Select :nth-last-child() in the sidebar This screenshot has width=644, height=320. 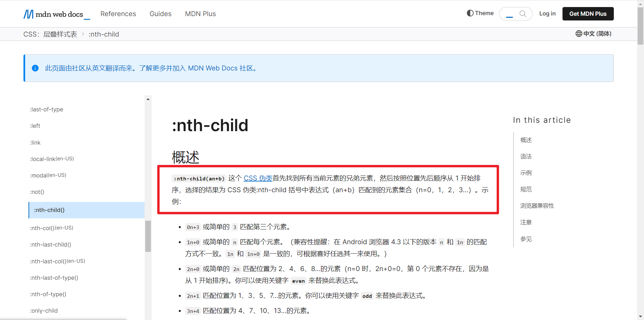click(x=51, y=245)
